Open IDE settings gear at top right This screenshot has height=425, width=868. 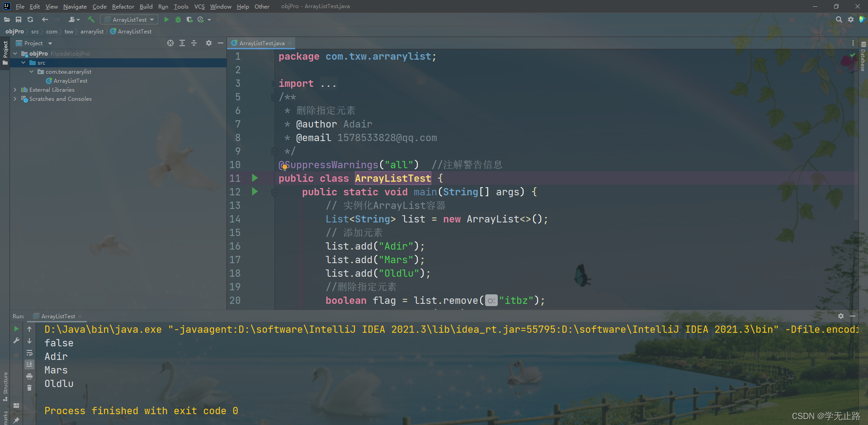click(x=851, y=19)
